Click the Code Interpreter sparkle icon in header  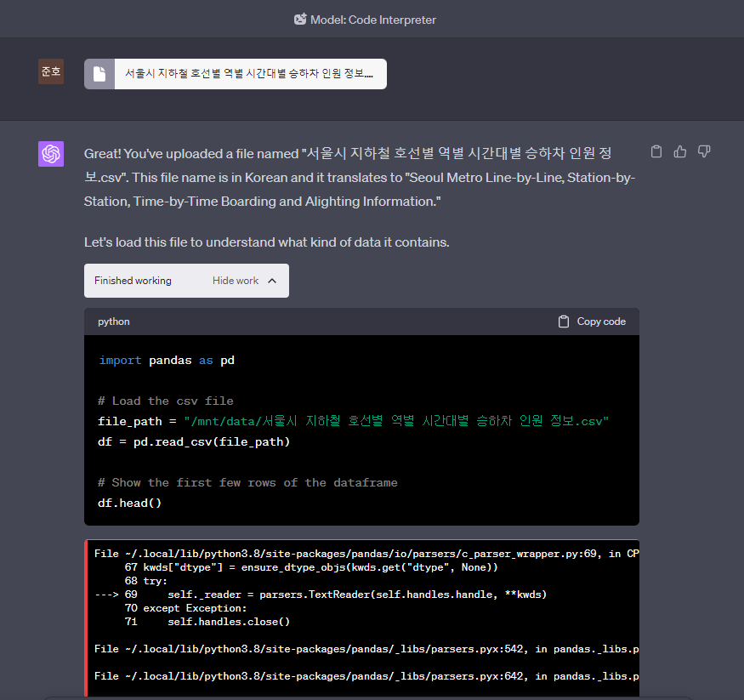(x=298, y=19)
